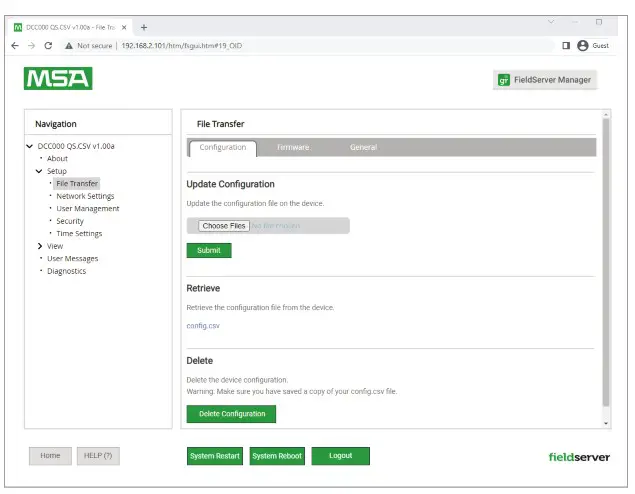Click the System Reboot button

[277, 456]
